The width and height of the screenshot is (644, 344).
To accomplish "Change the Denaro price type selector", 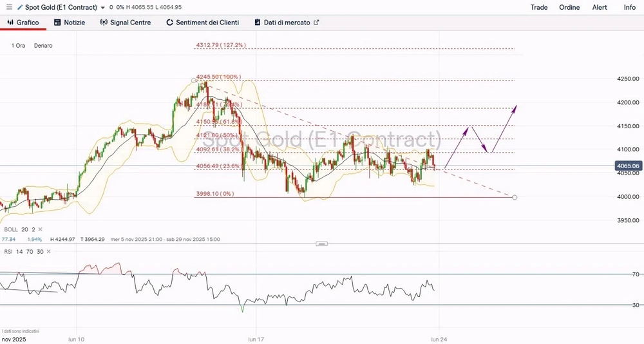I will point(43,46).
